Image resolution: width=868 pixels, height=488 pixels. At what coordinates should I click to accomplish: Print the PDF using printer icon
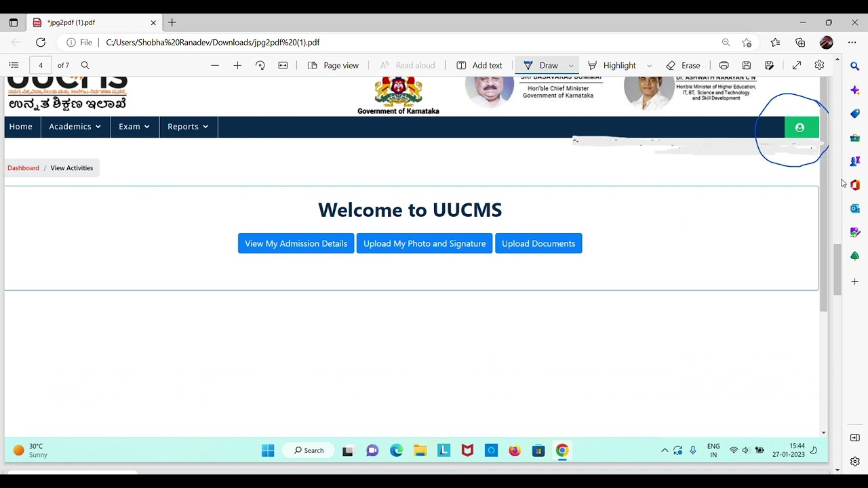(724, 65)
